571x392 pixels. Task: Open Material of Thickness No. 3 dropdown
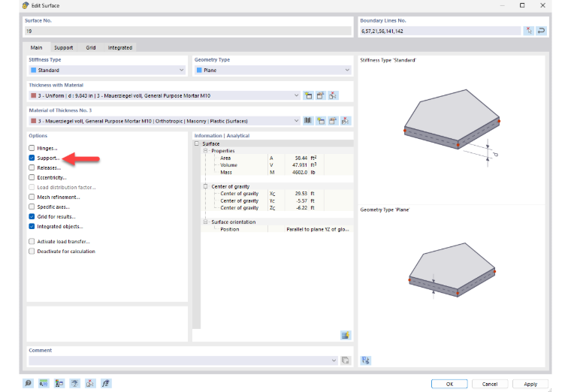(x=165, y=121)
